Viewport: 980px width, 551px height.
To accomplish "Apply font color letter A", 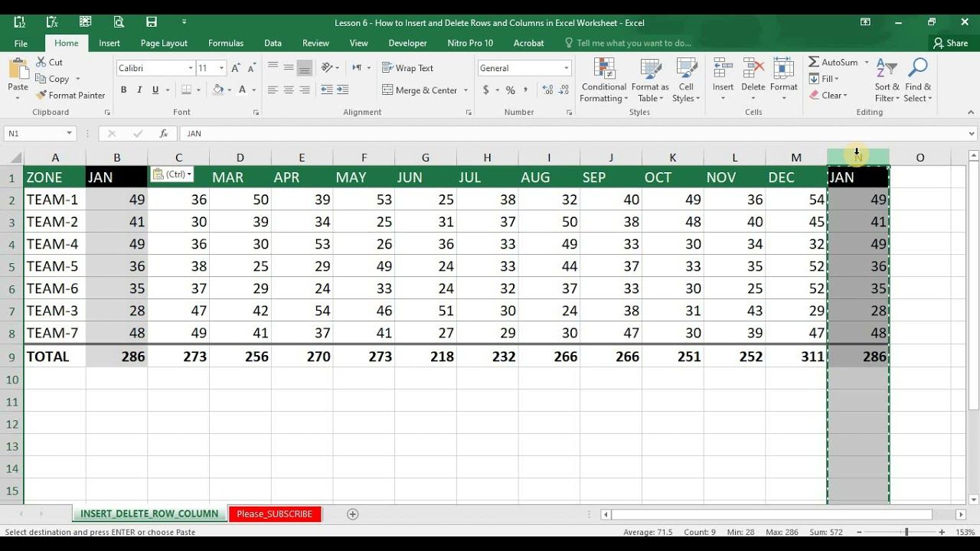I will pyautogui.click(x=243, y=90).
